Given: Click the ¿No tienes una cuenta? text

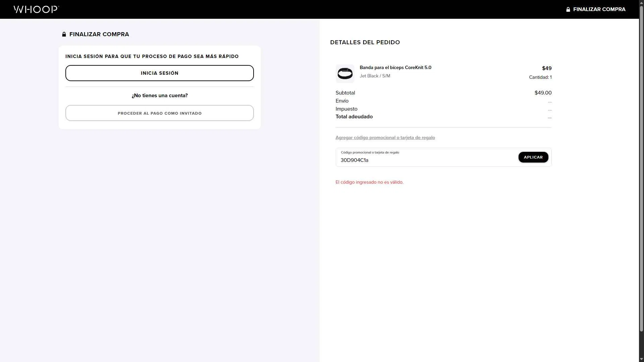Looking at the screenshot, I should coord(160,96).
